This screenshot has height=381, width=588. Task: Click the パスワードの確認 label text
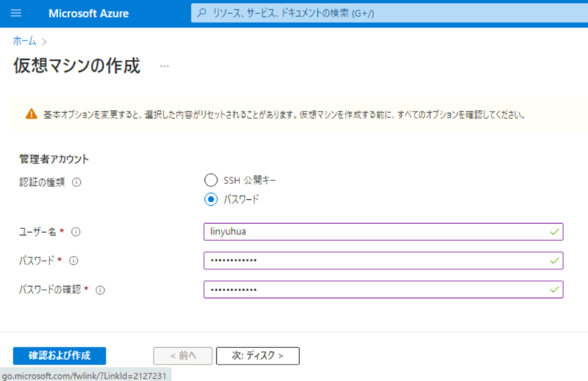(x=50, y=290)
